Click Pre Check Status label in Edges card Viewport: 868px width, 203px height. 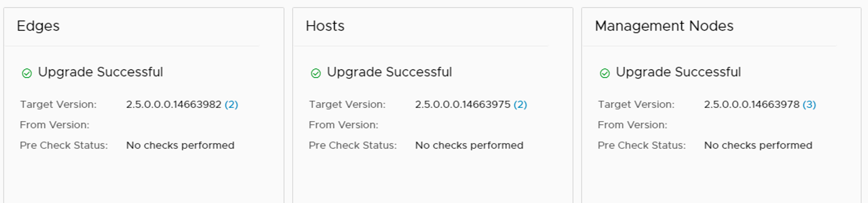pos(64,146)
